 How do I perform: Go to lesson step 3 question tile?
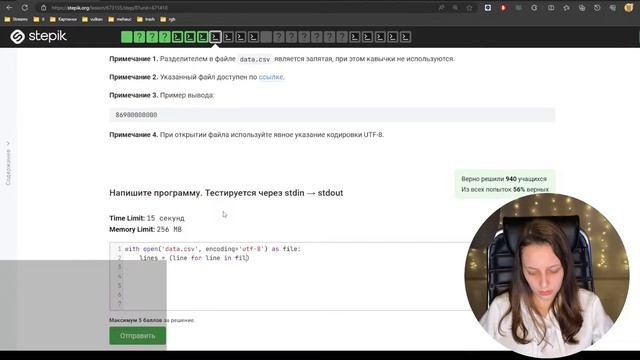[152, 37]
